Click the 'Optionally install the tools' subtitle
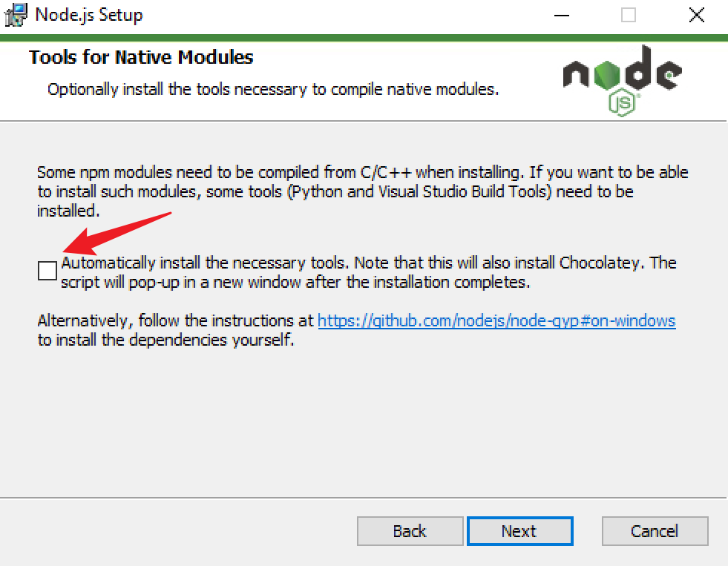The width and height of the screenshot is (728, 566). pos(273,90)
